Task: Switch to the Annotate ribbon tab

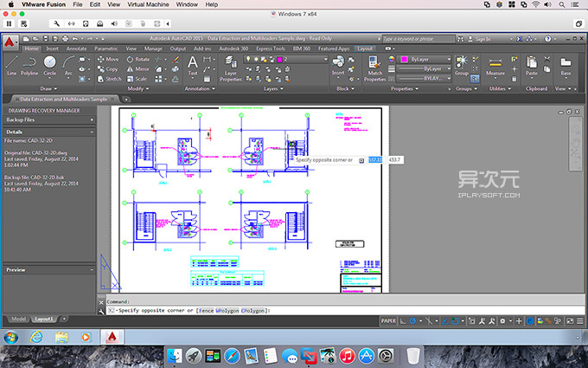Action: point(76,48)
